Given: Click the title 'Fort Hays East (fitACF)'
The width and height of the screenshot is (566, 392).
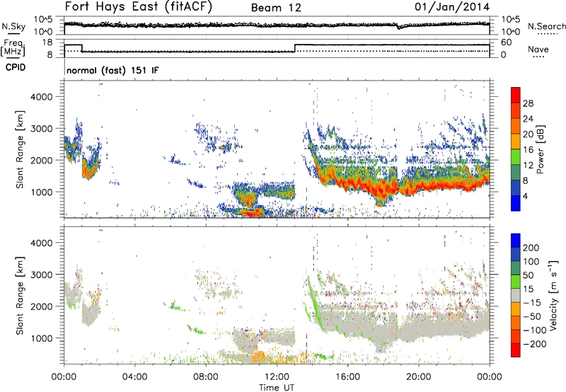Looking at the screenshot, I should 139,6.
